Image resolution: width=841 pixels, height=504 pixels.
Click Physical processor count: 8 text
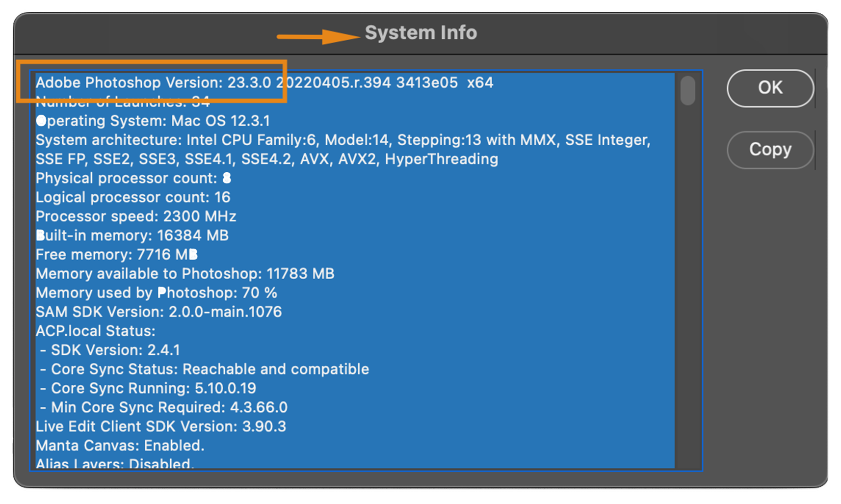[x=133, y=178]
